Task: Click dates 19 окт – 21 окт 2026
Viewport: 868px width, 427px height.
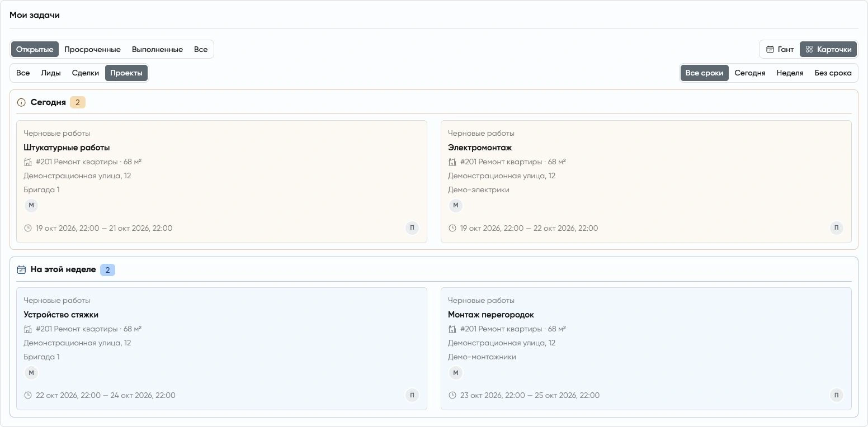Action: point(104,228)
